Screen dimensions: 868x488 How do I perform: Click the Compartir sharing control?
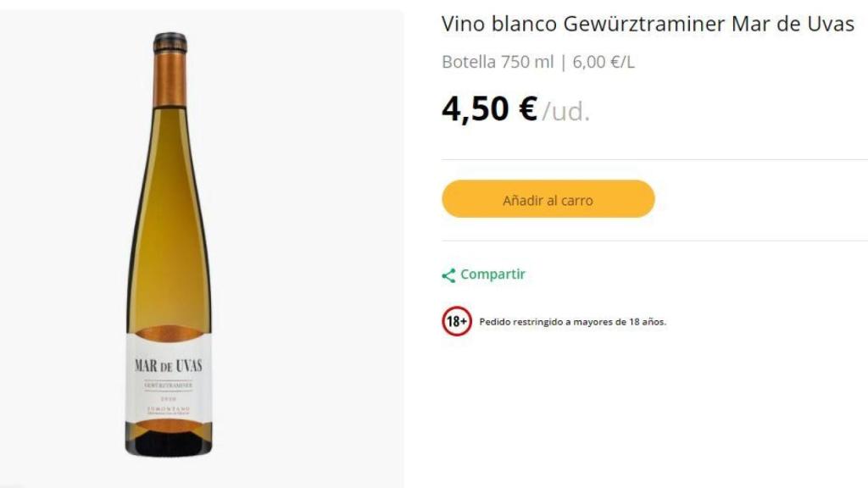tap(492, 274)
